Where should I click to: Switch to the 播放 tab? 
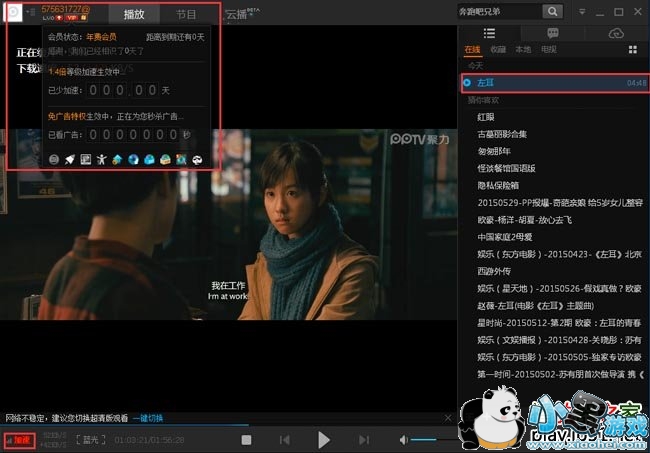point(134,15)
